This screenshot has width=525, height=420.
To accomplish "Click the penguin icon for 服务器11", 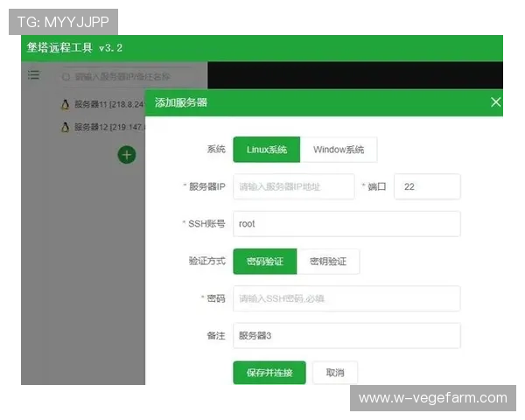I will 66,104.
